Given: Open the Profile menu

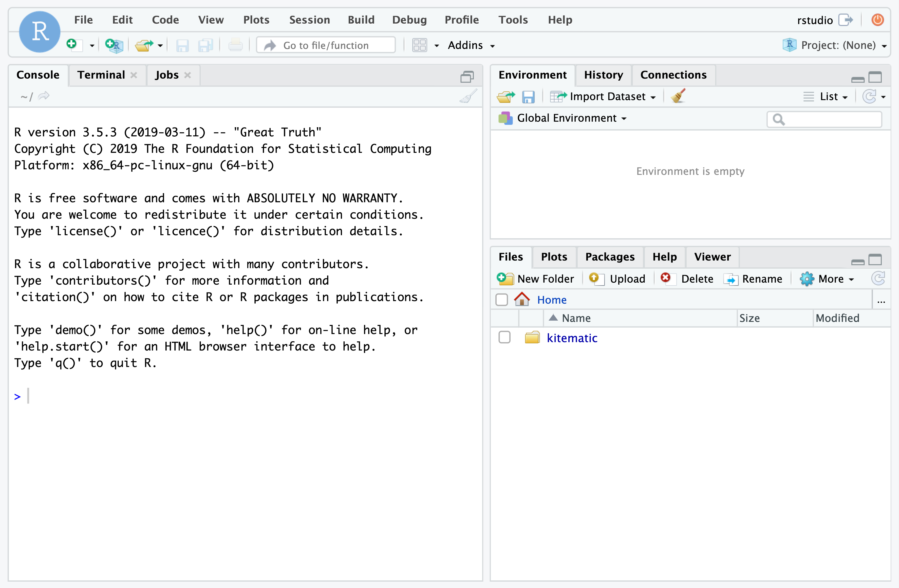Looking at the screenshot, I should [462, 20].
